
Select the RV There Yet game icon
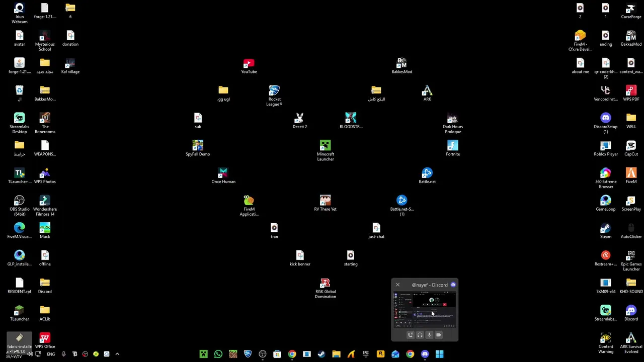[x=325, y=203]
